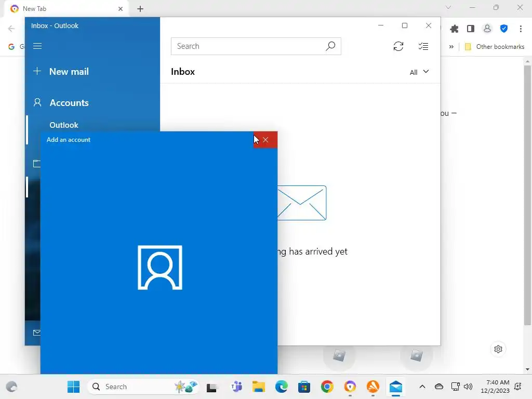Open Chrome extensions puzzle icon

tap(454, 29)
